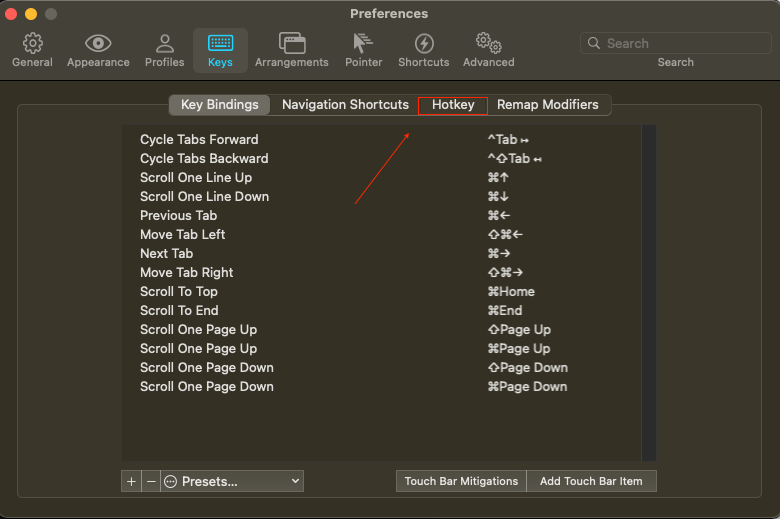
Task: Switch to the Hotkey tab
Action: click(453, 104)
